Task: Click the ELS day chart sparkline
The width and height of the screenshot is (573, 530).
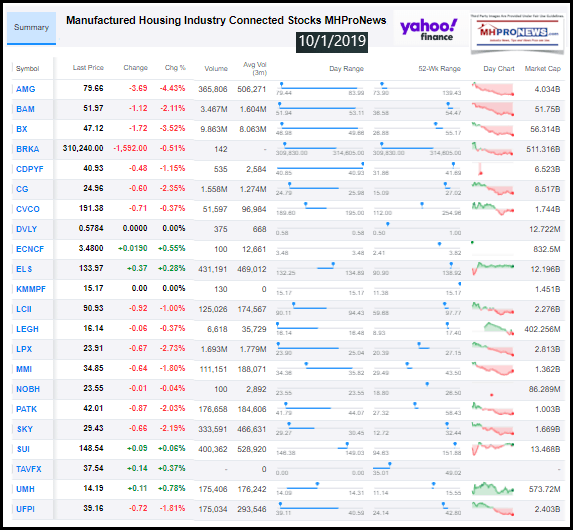Action: point(493,269)
